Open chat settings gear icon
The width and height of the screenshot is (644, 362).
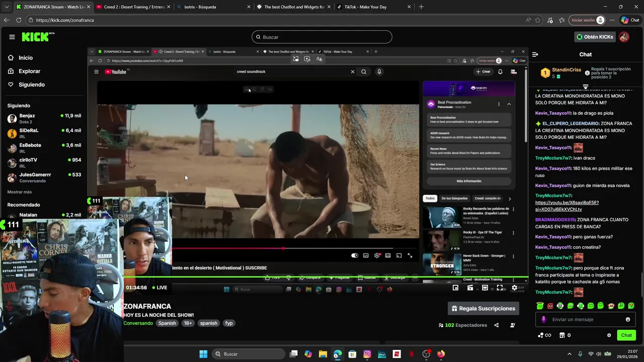[x=609, y=335]
